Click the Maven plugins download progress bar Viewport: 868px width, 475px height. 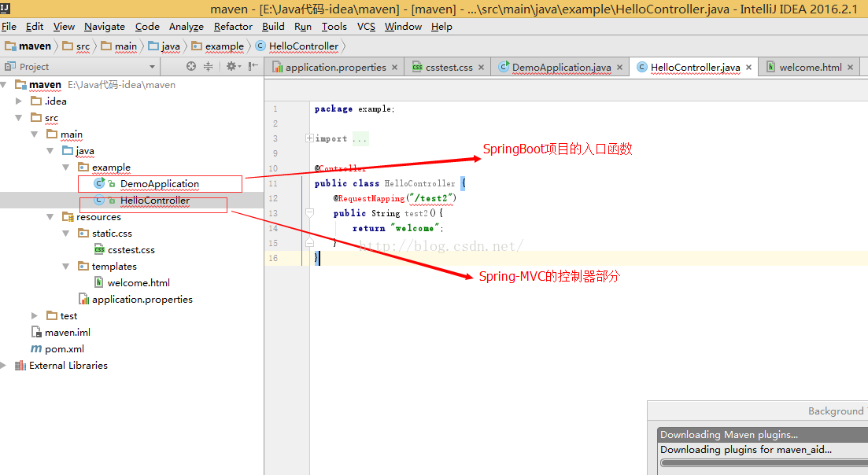764,463
